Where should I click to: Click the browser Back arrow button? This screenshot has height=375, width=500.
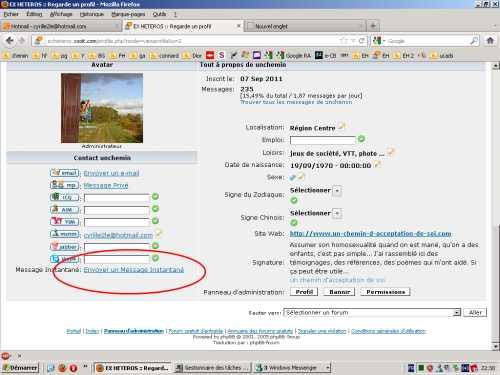(x=10, y=41)
